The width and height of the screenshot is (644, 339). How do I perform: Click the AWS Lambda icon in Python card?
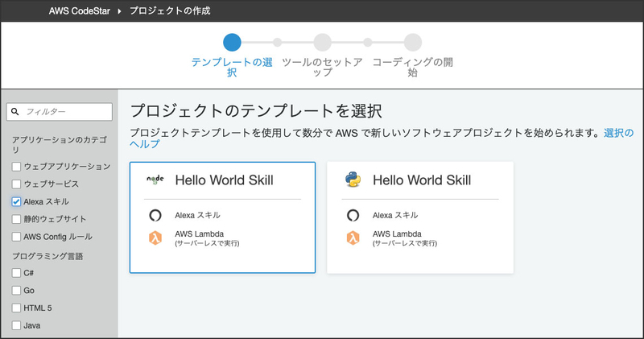pyautogui.click(x=353, y=238)
